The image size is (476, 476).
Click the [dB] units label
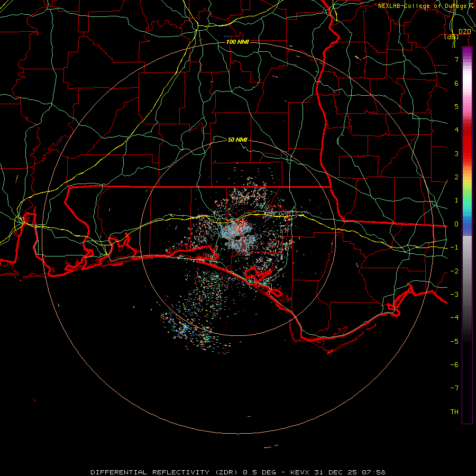[452, 36]
